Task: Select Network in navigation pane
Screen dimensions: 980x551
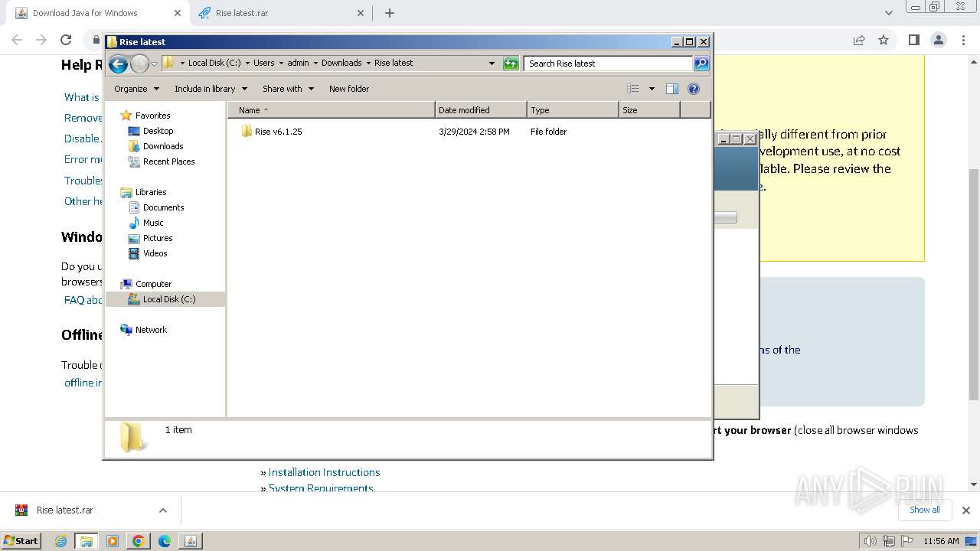Action: 151,330
